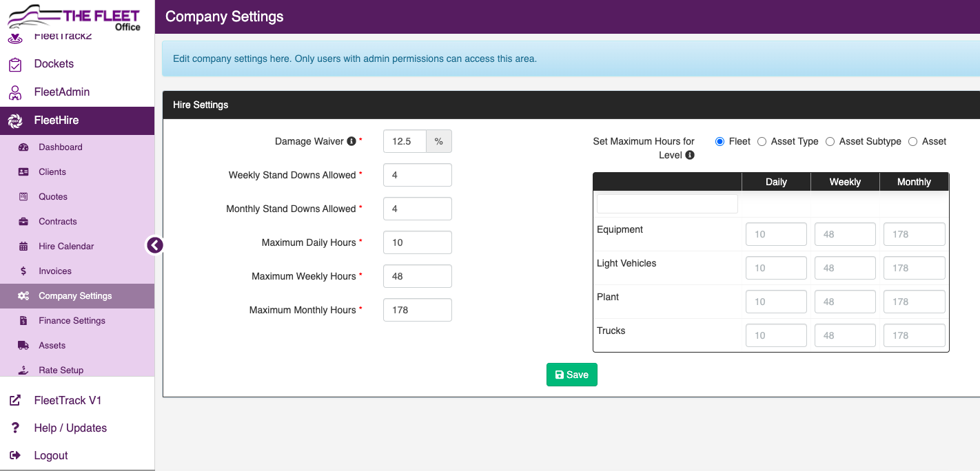This screenshot has height=471, width=980.
Task: Click Equipment row Monthly hours field
Action: 915,234
